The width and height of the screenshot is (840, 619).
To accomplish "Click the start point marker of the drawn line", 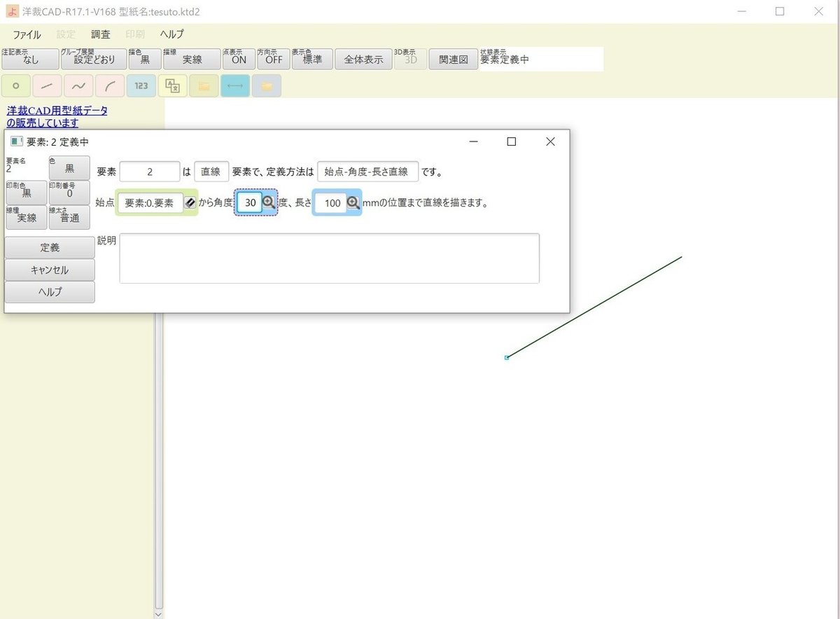I will 506,358.
